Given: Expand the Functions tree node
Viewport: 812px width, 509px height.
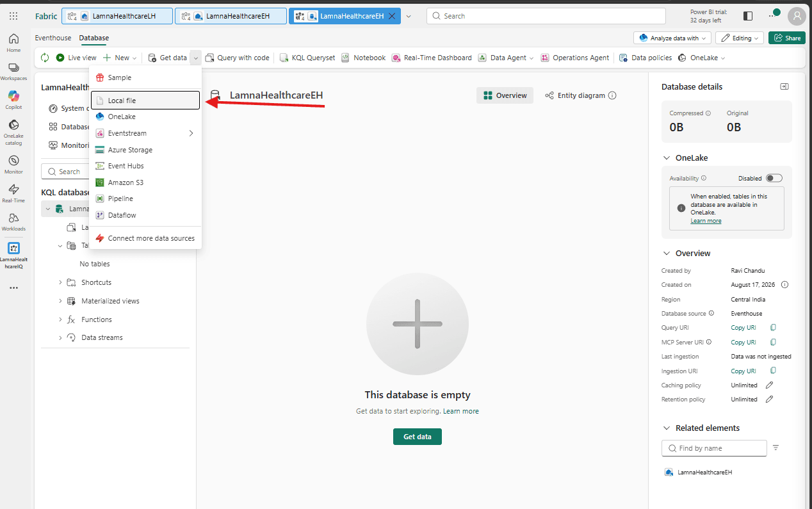Looking at the screenshot, I should click(x=61, y=319).
